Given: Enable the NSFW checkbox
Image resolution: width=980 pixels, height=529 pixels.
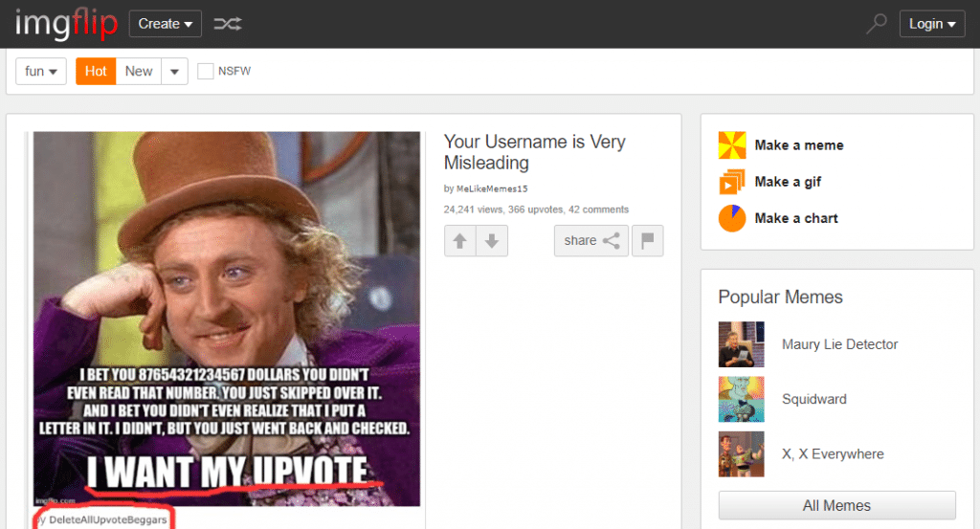Looking at the screenshot, I should coord(205,71).
